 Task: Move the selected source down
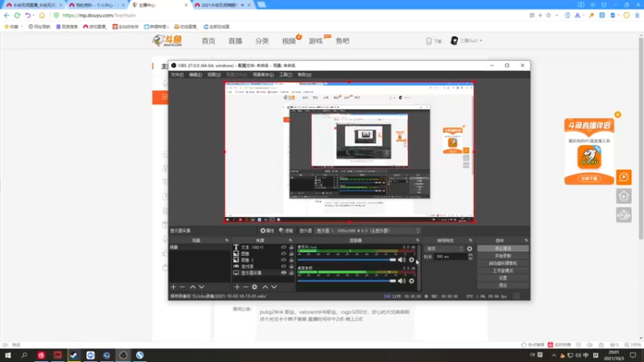click(x=274, y=287)
